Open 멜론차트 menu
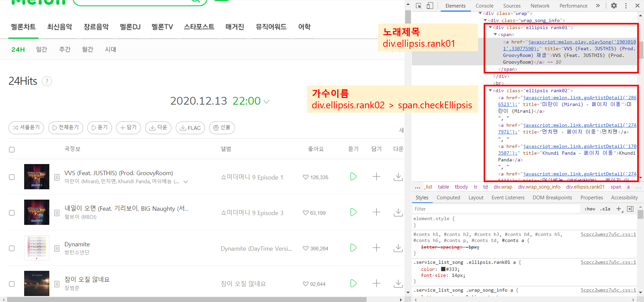This screenshot has width=644, height=302. pos(24,27)
